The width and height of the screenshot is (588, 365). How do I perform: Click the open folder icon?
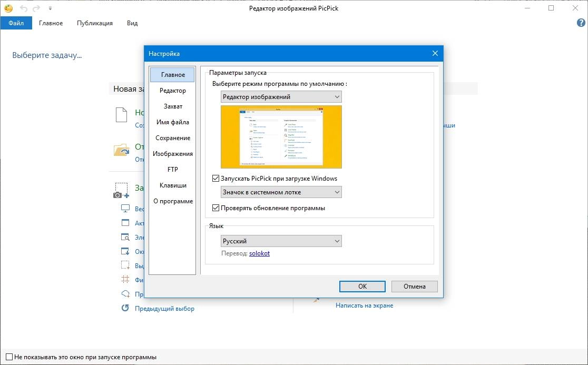coord(122,150)
